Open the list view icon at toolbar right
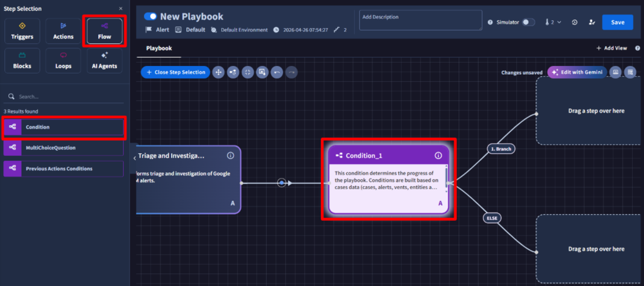This screenshot has width=644, height=286. pyautogui.click(x=630, y=72)
